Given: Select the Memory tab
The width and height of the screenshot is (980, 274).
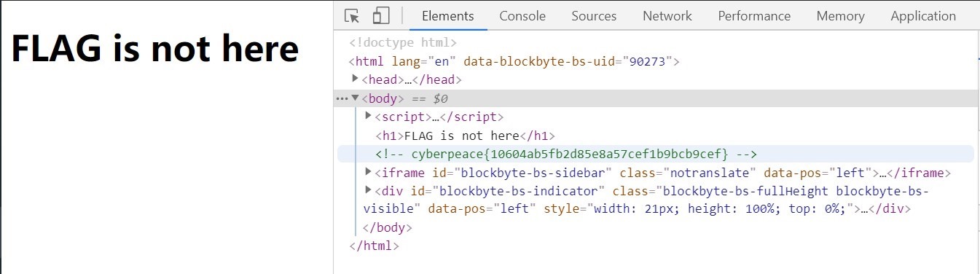Looking at the screenshot, I should (x=840, y=16).
